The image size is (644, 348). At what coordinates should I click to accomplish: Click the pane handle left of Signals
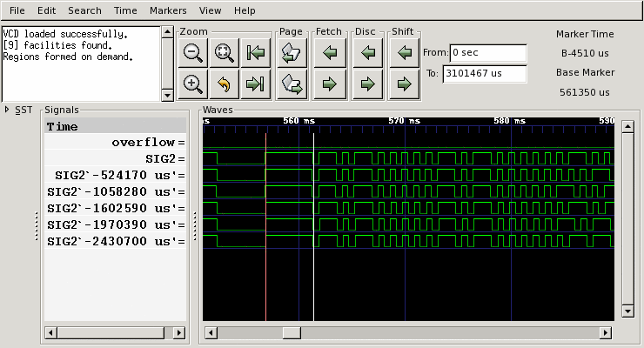[37, 225]
